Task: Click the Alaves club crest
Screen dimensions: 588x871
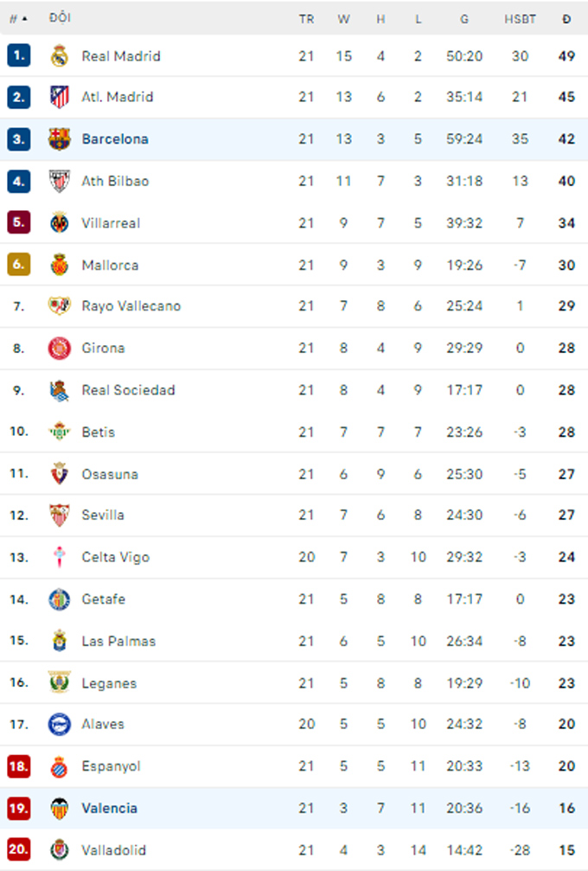Action: (60, 724)
